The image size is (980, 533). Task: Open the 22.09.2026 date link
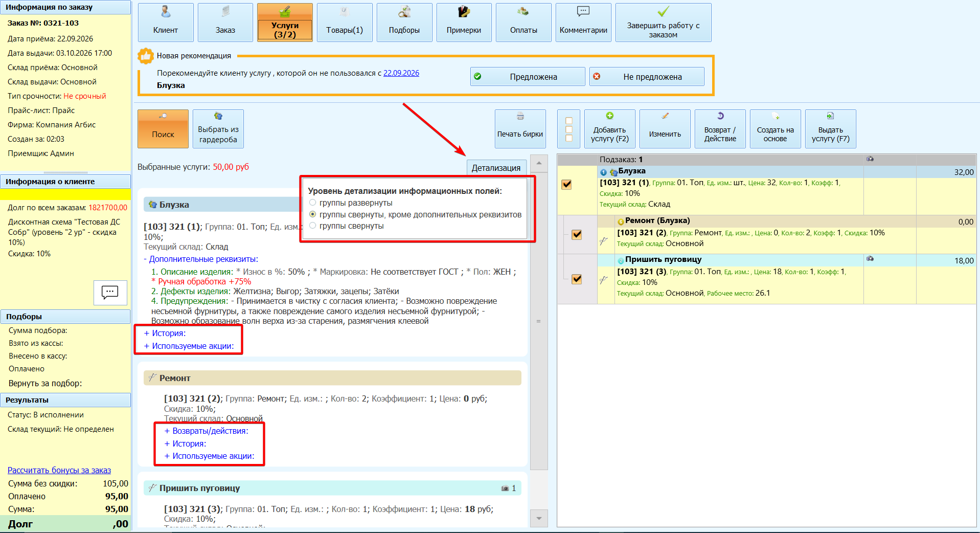[x=401, y=73]
